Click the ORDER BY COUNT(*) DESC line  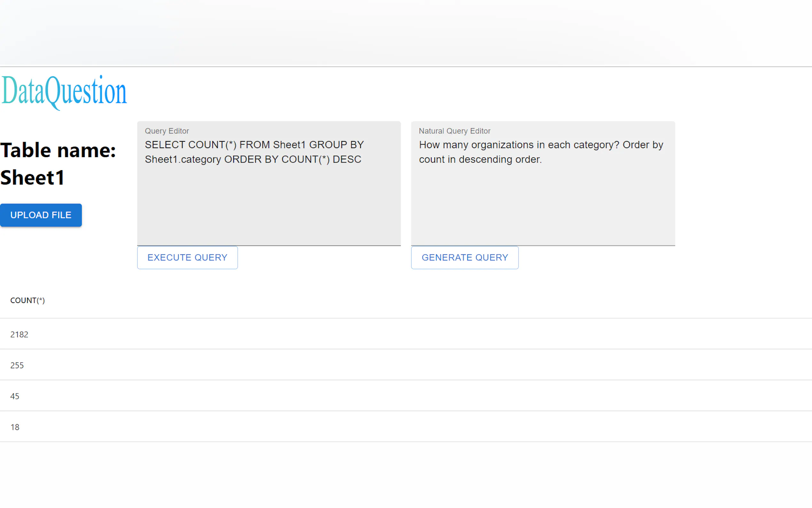point(292,159)
